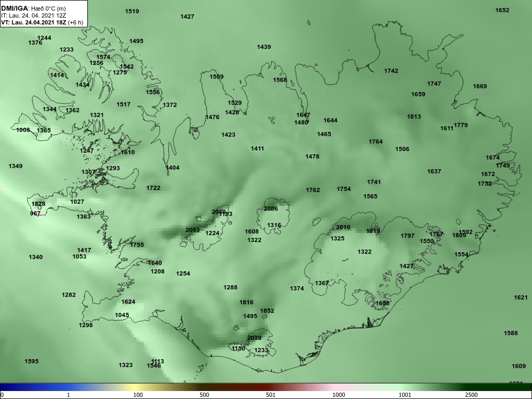Click the map value 1669
This screenshot has height=399, width=532.
click(x=480, y=86)
